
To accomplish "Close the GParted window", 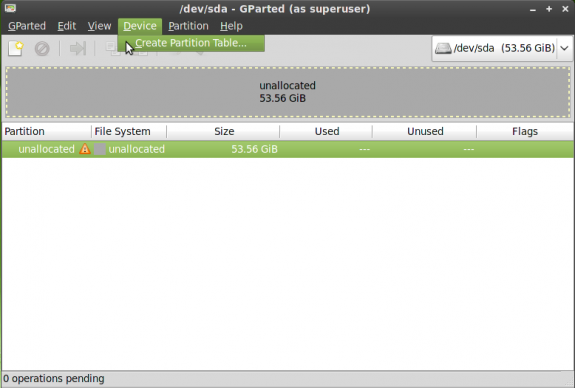I will pyautogui.click(x=565, y=9).
